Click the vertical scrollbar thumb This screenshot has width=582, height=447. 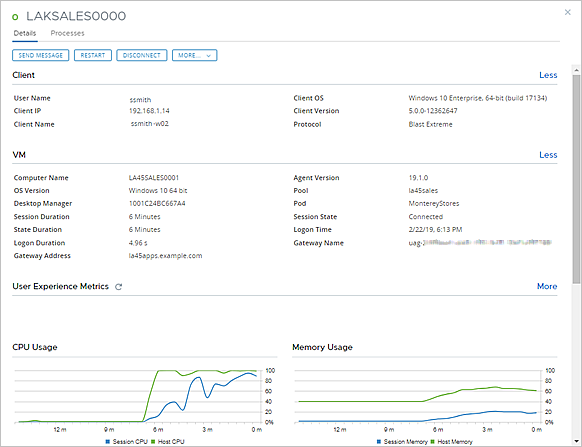coord(576,179)
